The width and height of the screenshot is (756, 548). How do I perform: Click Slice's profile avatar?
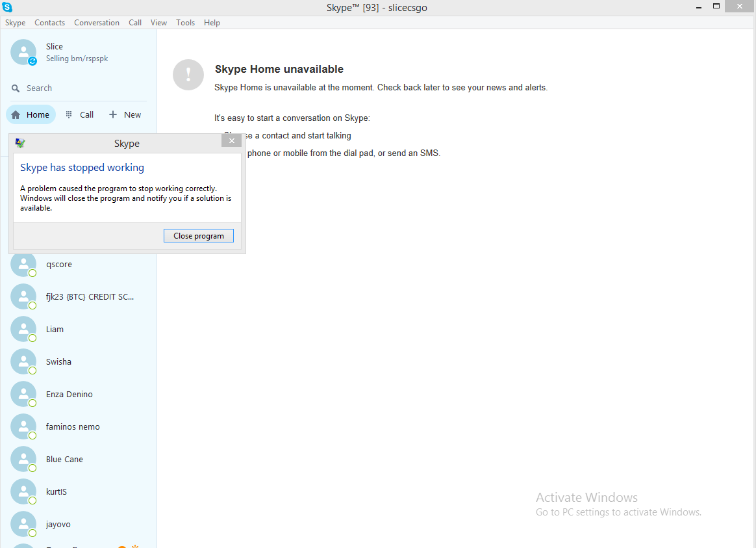tap(23, 51)
